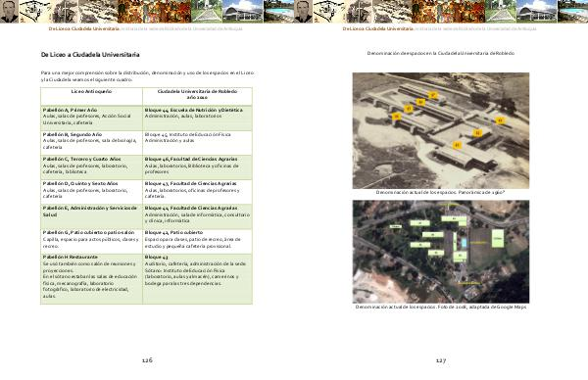Viewport: 588px width, 380px height.
Task: Click the 'Liceo Antioqueño' column header
Action: click(91, 96)
